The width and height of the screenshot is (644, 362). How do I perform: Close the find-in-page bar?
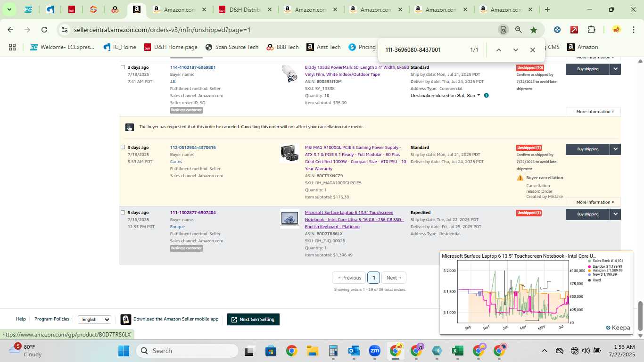(532, 50)
